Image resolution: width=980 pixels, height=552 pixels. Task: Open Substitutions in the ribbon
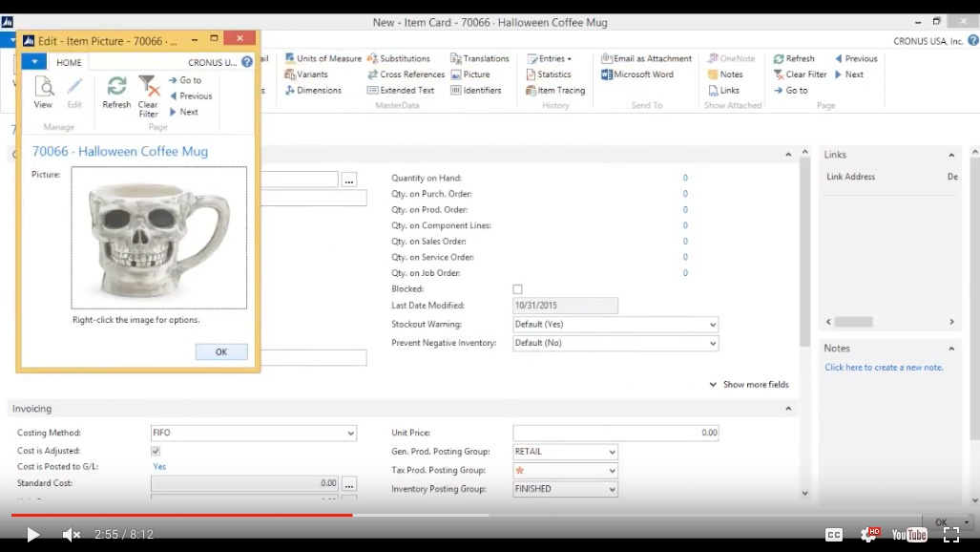pos(399,58)
